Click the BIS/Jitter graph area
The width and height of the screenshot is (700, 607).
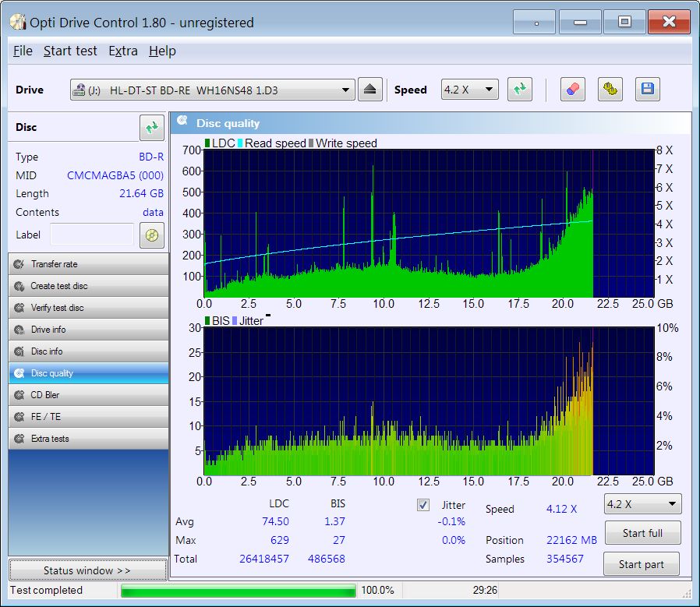click(x=429, y=401)
